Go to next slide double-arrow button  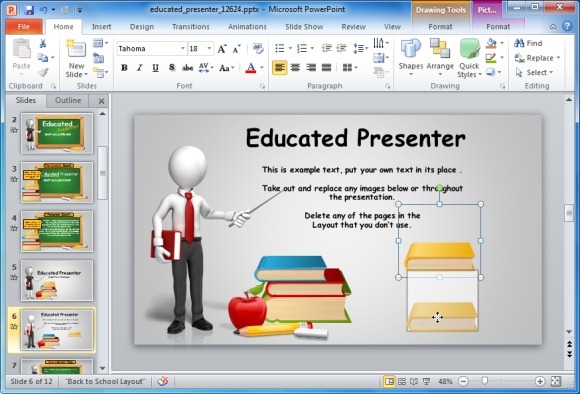[x=569, y=354]
